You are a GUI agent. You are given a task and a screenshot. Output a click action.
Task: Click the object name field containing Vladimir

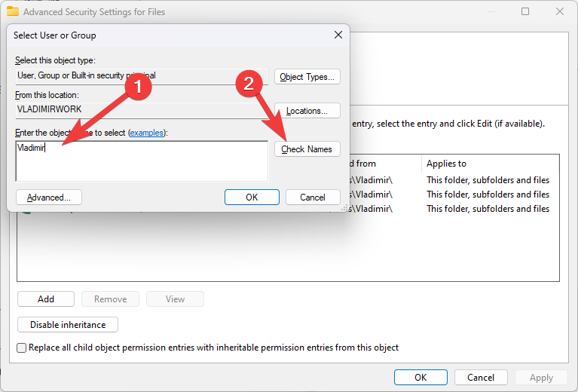tap(142, 160)
